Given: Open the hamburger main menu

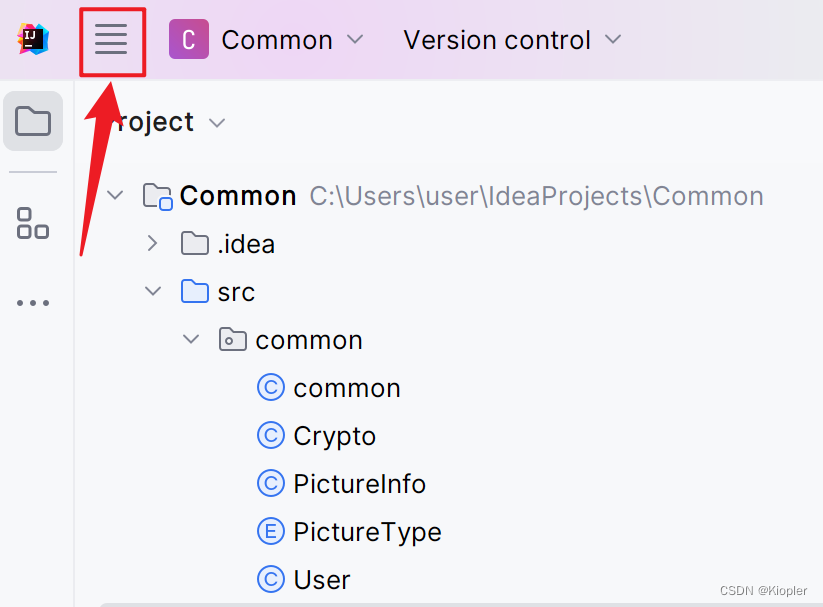Looking at the screenshot, I should tap(111, 40).
